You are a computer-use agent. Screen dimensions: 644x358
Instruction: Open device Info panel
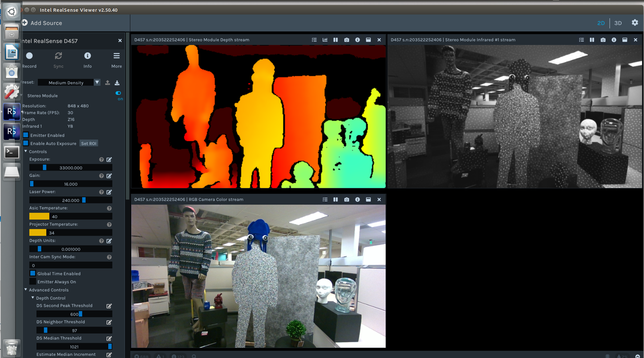(x=87, y=59)
